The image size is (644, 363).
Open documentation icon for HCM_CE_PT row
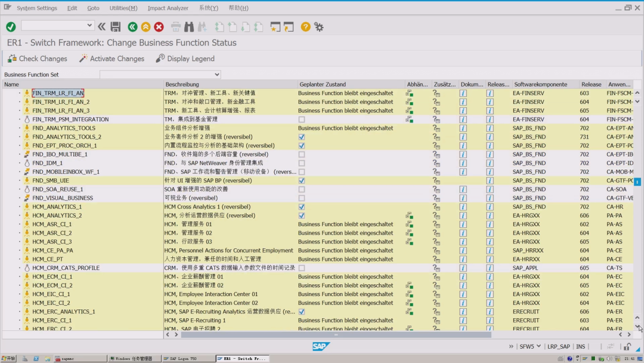463,259
